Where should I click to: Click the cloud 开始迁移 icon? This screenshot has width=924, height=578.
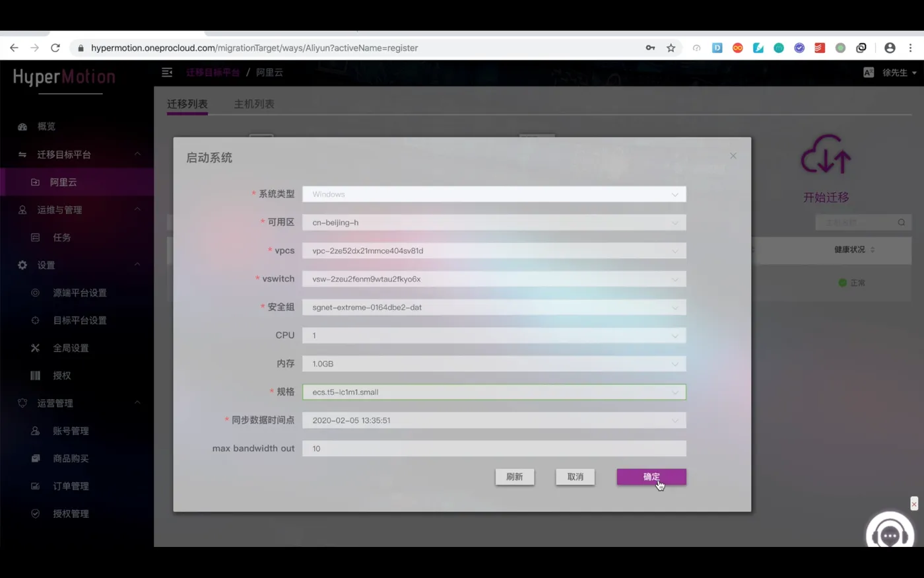click(x=826, y=155)
